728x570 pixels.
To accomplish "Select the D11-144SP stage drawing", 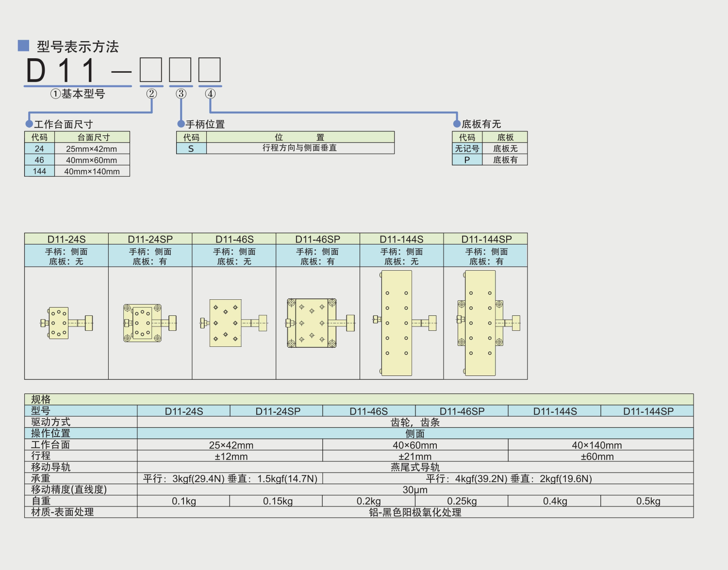I will click(x=485, y=323).
